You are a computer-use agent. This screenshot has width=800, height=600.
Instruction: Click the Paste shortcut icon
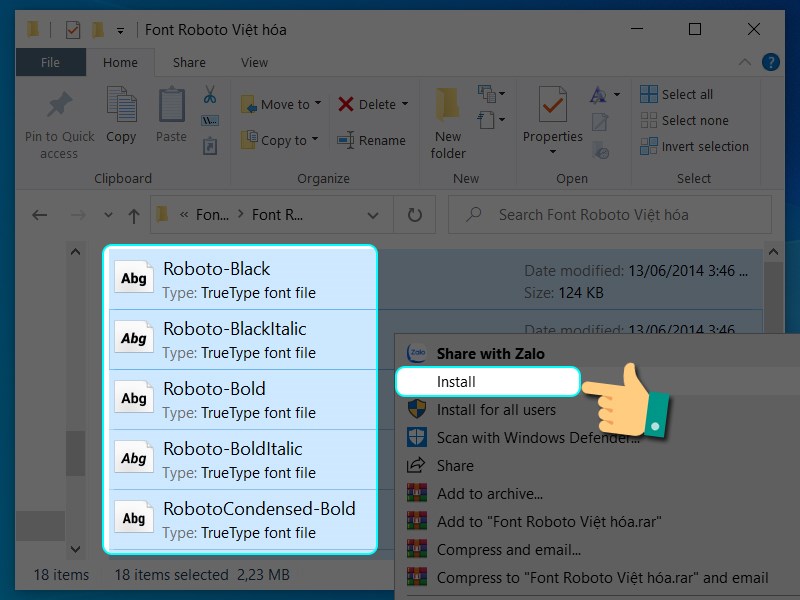tap(210, 146)
